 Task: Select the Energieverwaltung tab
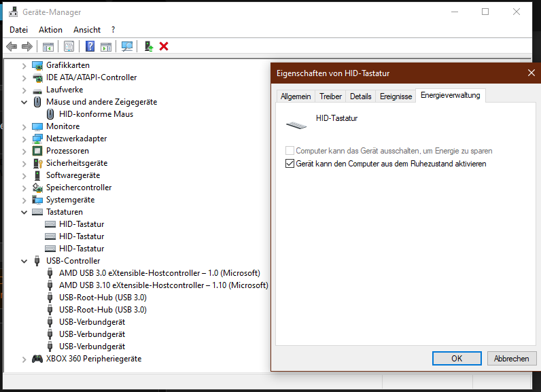pos(451,95)
